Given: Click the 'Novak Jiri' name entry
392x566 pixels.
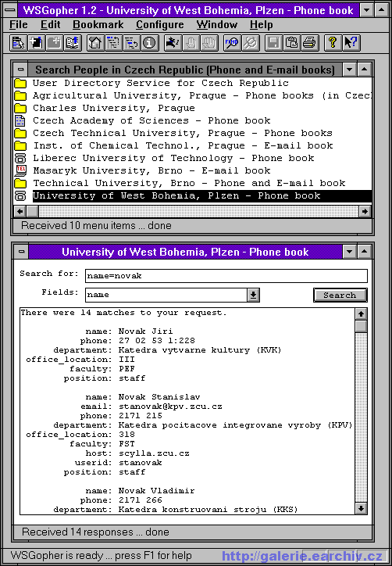Looking at the screenshot, I should pyautogui.click(x=146, y=331).
